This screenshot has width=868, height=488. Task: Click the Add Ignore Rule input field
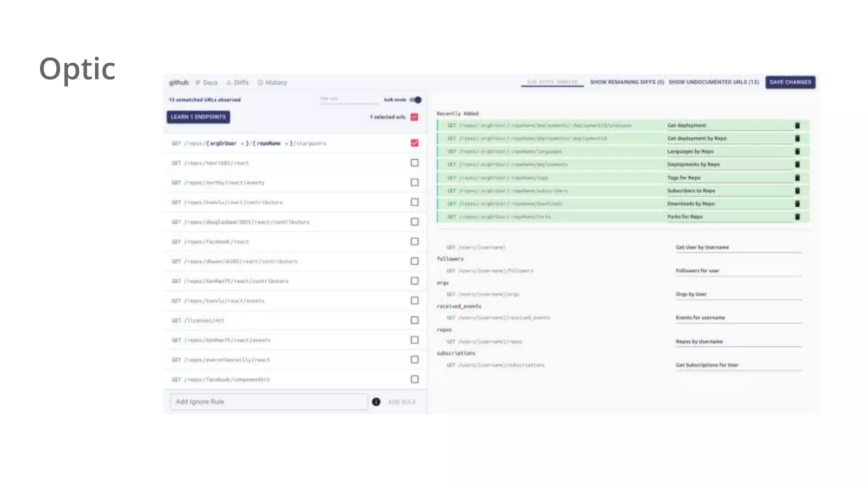pos(269,402)
